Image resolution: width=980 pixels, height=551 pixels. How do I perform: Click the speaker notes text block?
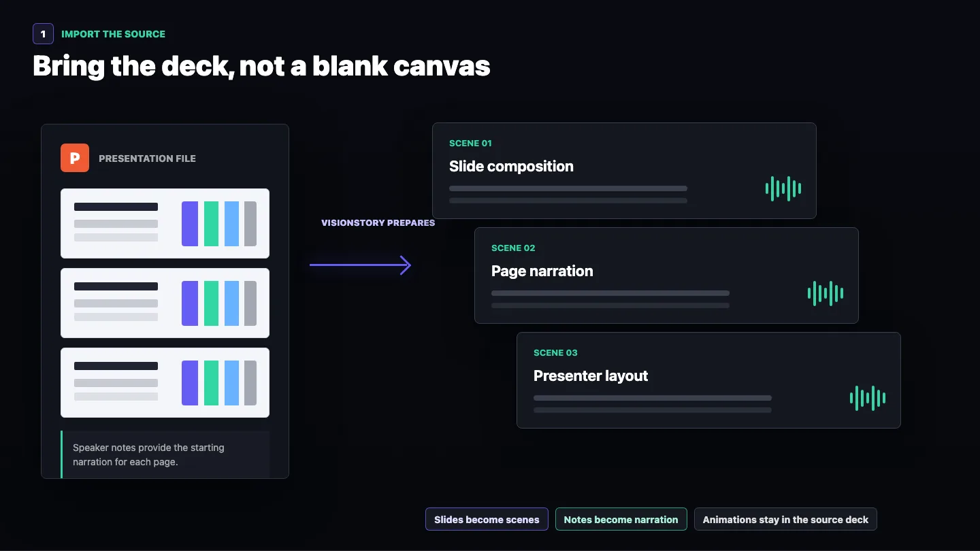point(165,454)
